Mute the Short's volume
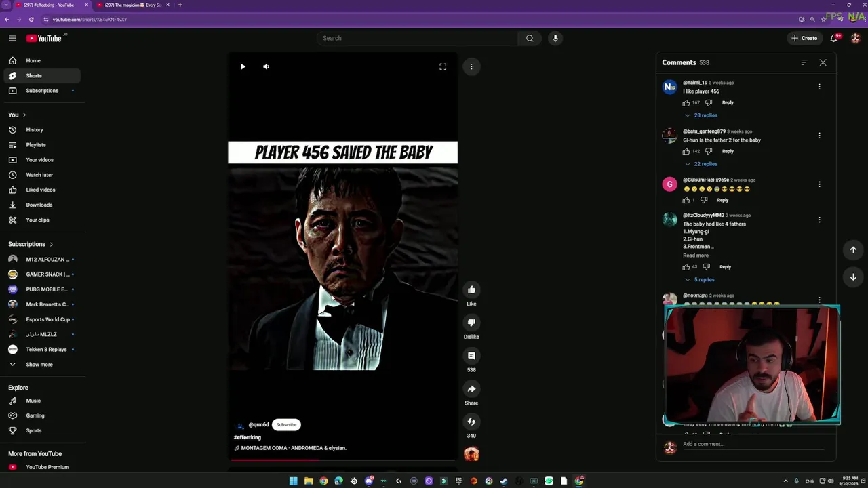 (x=266, y=66)
